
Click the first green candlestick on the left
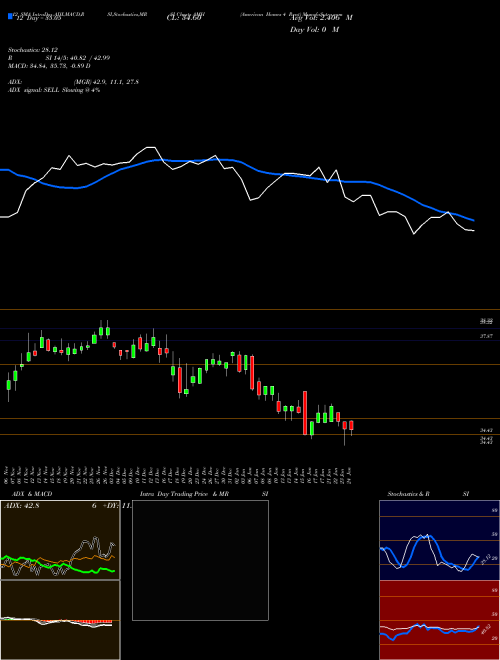[x=8, y=385]
